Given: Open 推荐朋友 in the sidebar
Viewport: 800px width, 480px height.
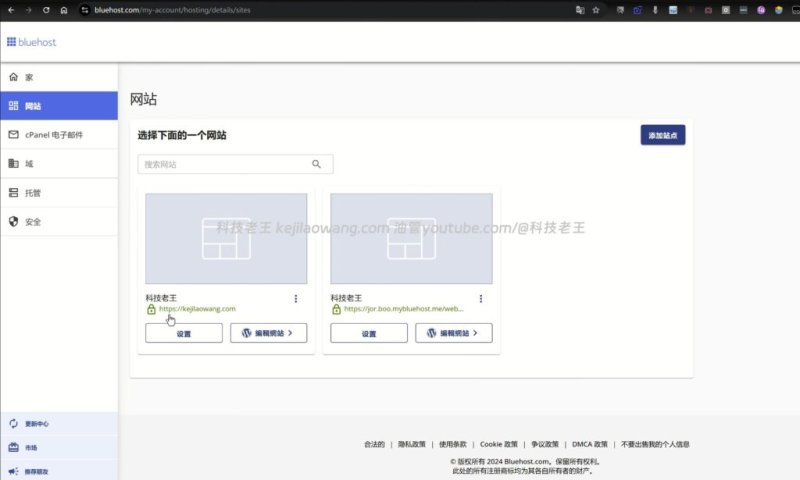Looking at the screenshot, I should tap(59, 471).
